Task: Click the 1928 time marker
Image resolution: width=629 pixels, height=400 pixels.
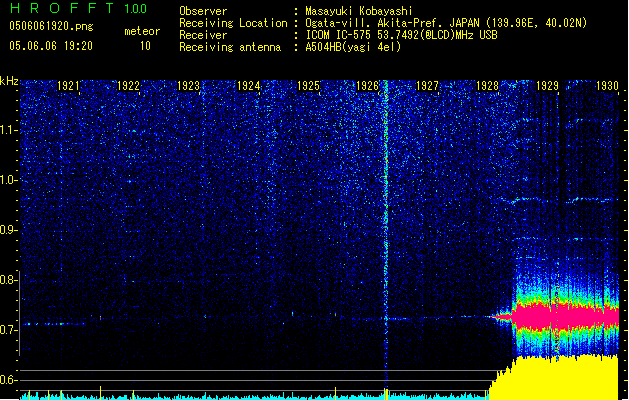Action: point(487,85)
